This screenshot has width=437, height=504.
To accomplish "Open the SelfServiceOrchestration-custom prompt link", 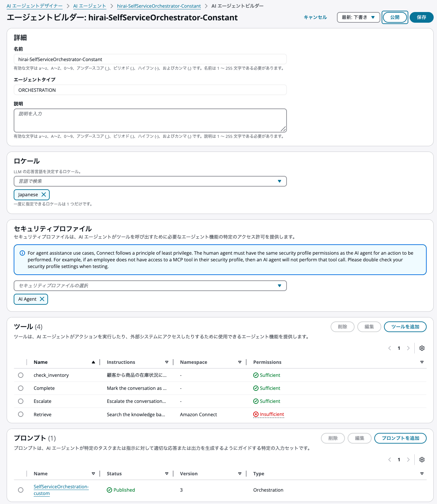I will pos(61,487).
